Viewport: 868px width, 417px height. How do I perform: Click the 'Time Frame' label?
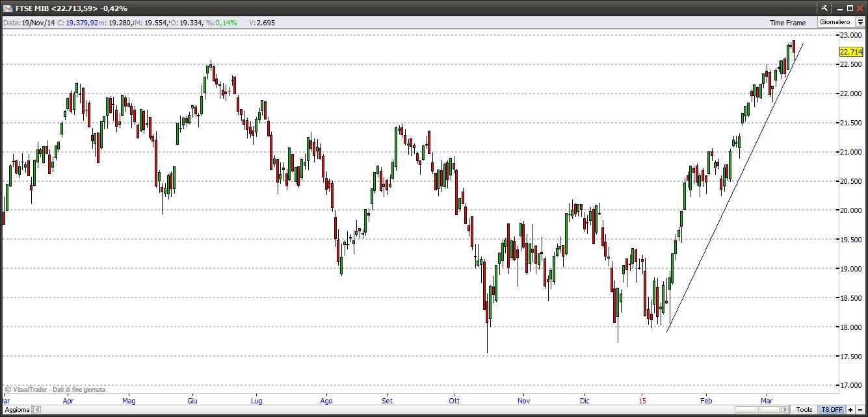[787, 23]
